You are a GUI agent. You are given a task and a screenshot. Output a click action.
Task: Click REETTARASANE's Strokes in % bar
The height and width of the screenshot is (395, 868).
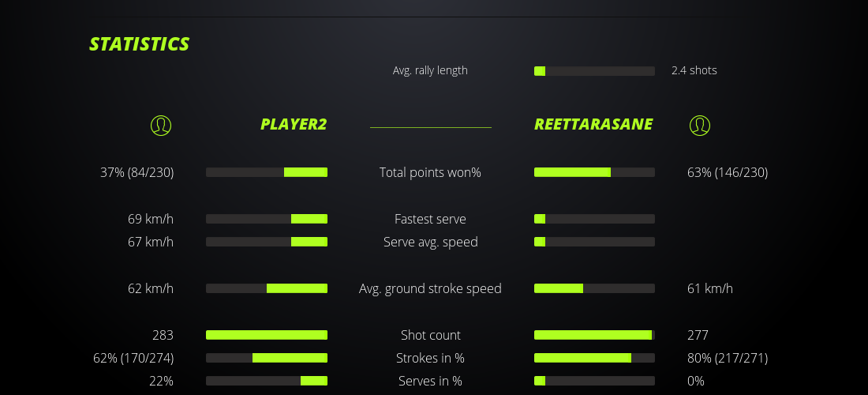[594, 358]
